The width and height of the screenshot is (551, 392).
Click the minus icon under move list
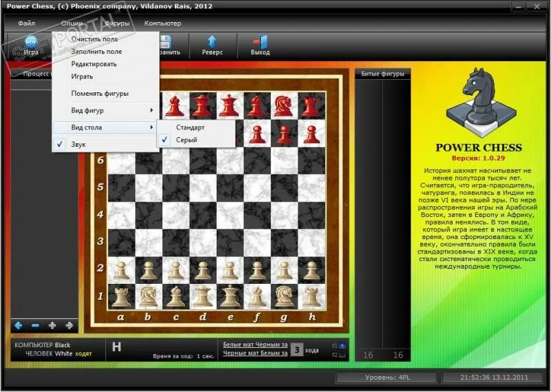point(35,326)
